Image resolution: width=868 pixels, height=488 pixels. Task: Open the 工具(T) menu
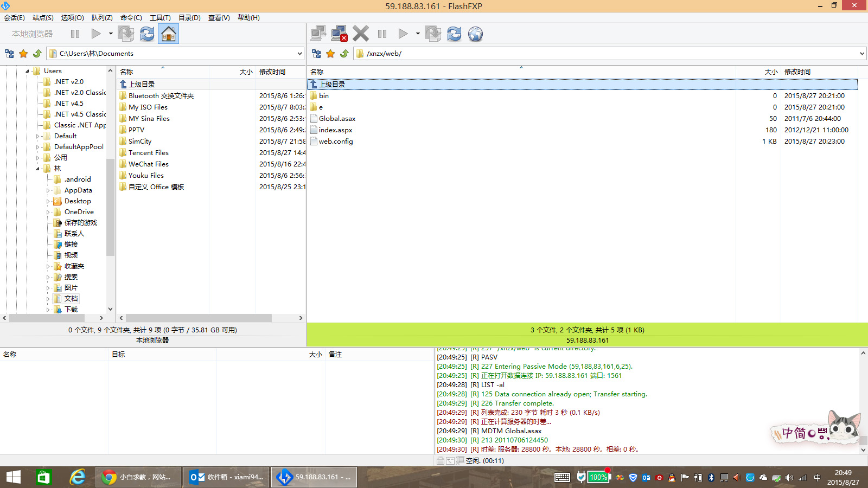click(x=160, y=18)
